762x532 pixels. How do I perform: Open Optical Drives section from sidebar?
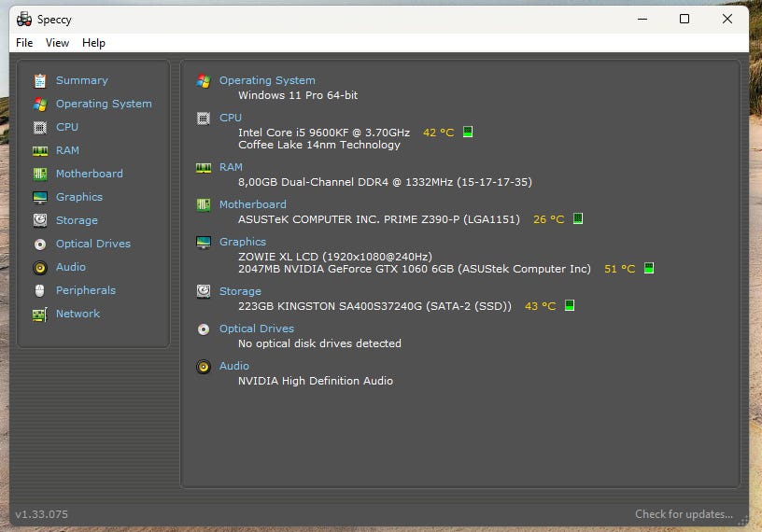pos(93,244)
